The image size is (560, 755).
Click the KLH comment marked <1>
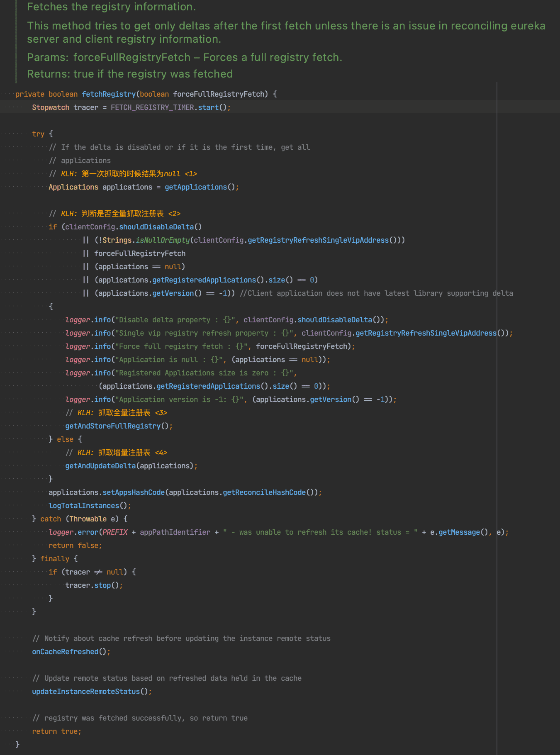123,174
